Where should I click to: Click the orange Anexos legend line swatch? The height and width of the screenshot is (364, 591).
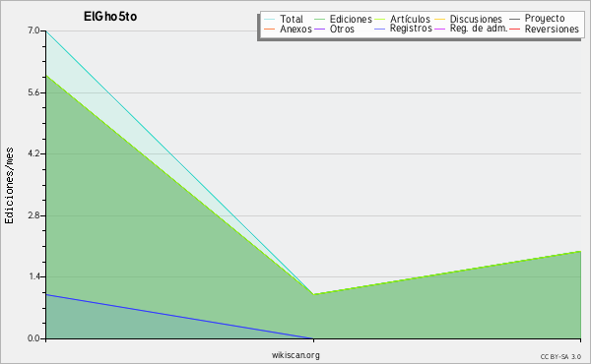pyautogui.click(x=270, y=29)
